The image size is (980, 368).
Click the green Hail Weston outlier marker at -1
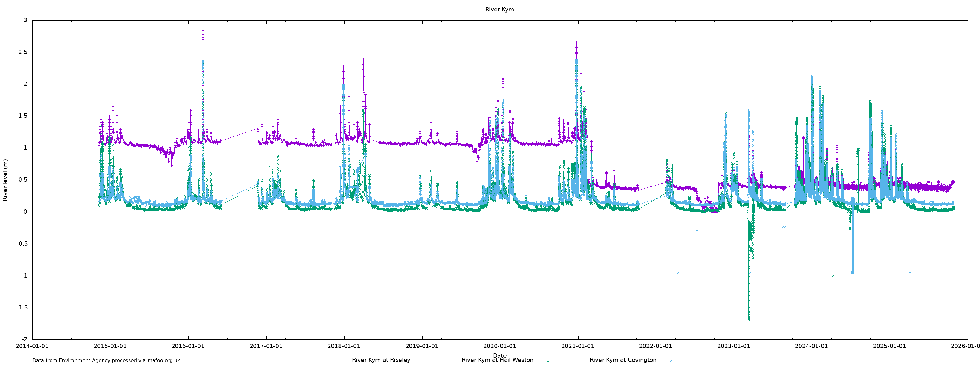click(x=833, y=276)
